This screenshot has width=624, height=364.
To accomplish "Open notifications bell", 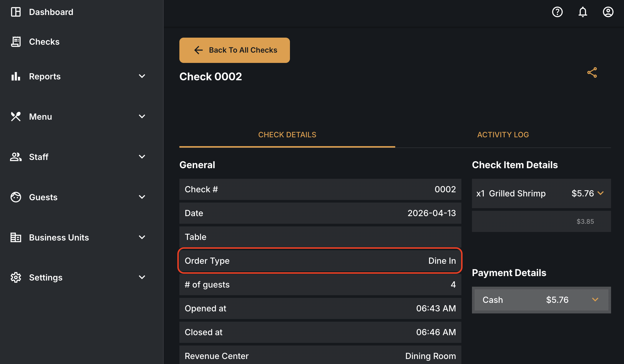I will [x=583, y=12].
